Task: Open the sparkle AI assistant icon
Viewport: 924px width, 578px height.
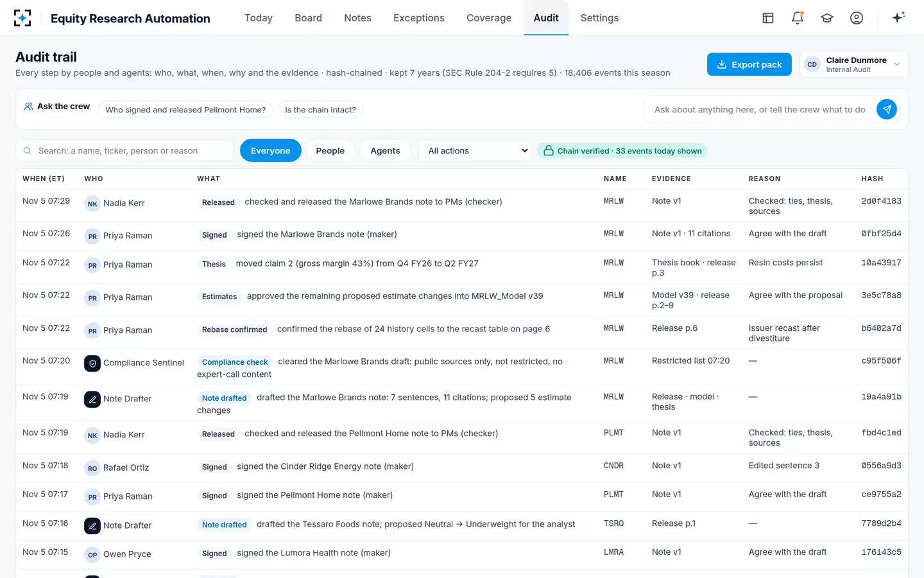Action: [898, 17]
